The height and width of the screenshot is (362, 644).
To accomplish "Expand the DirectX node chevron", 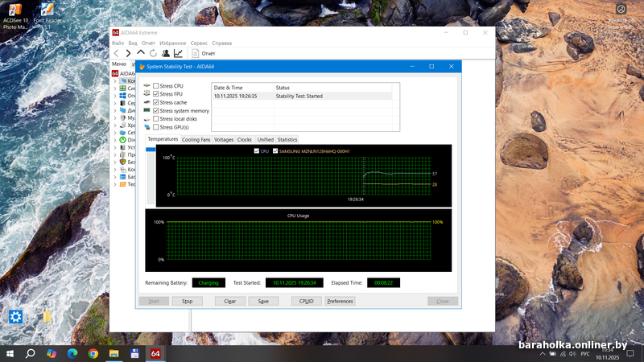I will [115, 140].
